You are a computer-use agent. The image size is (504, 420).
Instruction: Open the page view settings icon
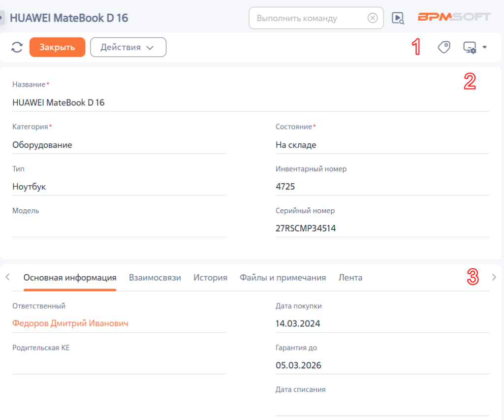pos(470,48)
